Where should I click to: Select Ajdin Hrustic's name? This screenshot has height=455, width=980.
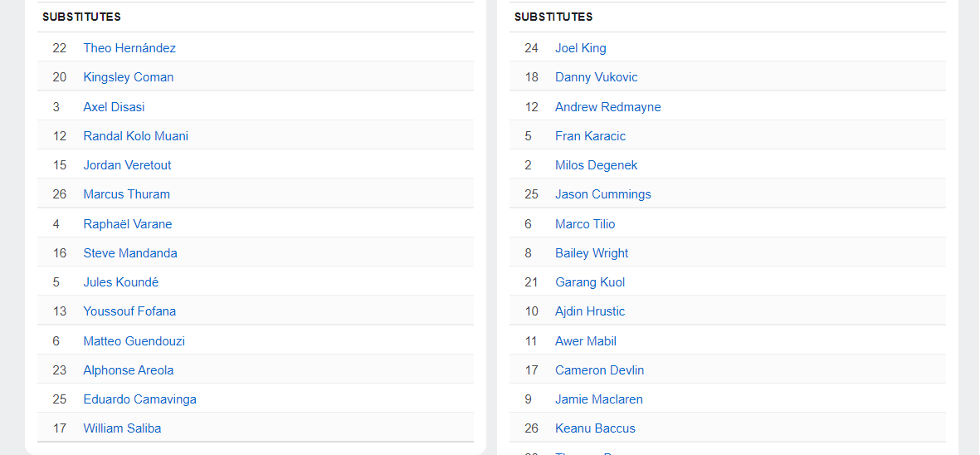tap(590, 311)
